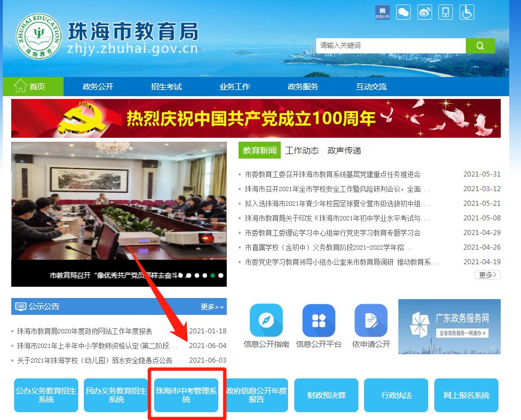Image resolution: width=521 pixels, height=420 pixels.
Task: Click date 2021-05-31 in news list
Action: click(x=482, y=174)
